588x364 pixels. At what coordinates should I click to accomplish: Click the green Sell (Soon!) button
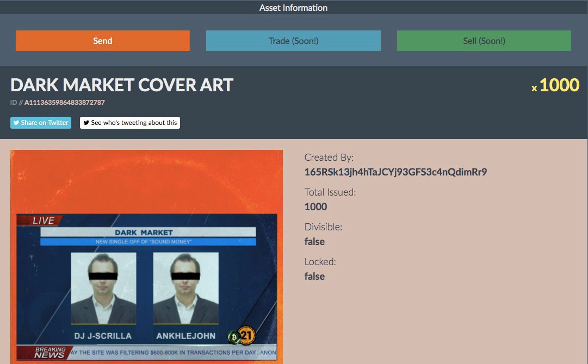pos(484,41)
